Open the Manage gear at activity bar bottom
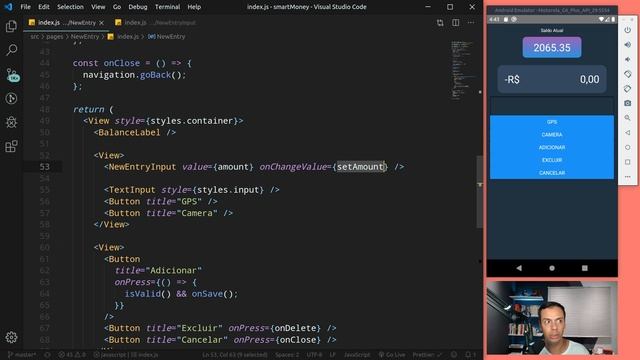 (x=11, y=337)
